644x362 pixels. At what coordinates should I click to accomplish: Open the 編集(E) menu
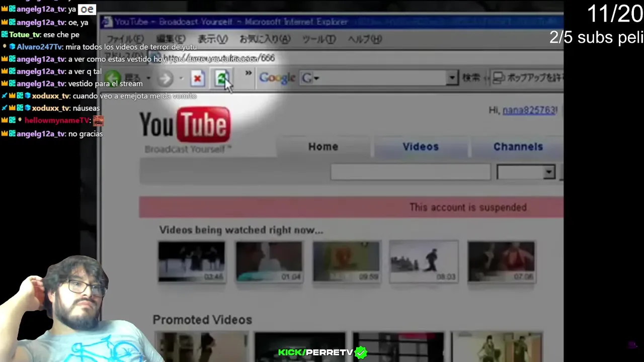(171, 39)
